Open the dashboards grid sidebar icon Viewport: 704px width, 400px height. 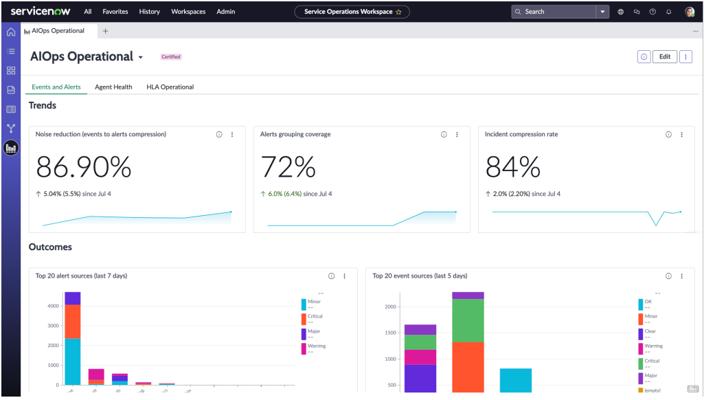tap(11, 70)
